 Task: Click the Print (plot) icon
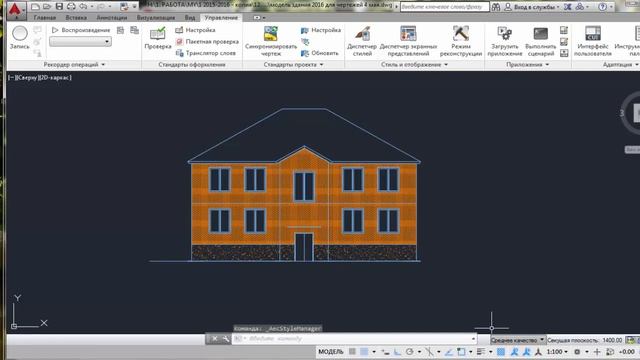(71, 7)
